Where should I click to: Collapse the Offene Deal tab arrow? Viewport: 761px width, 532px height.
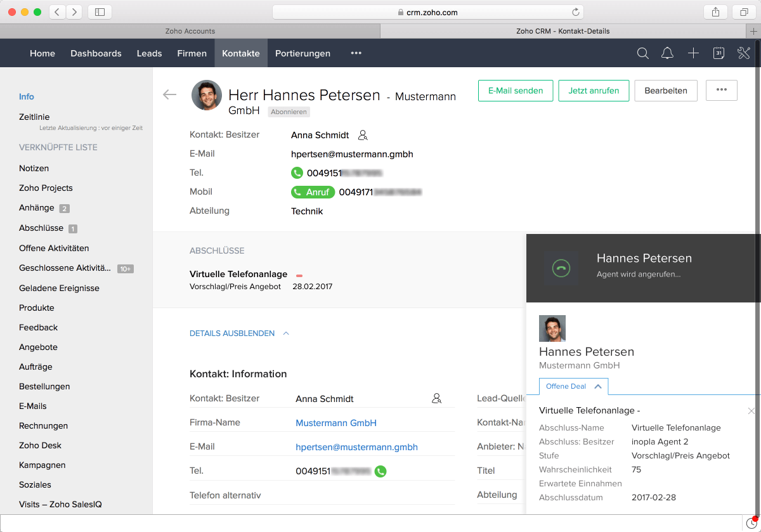pos(597,386)
